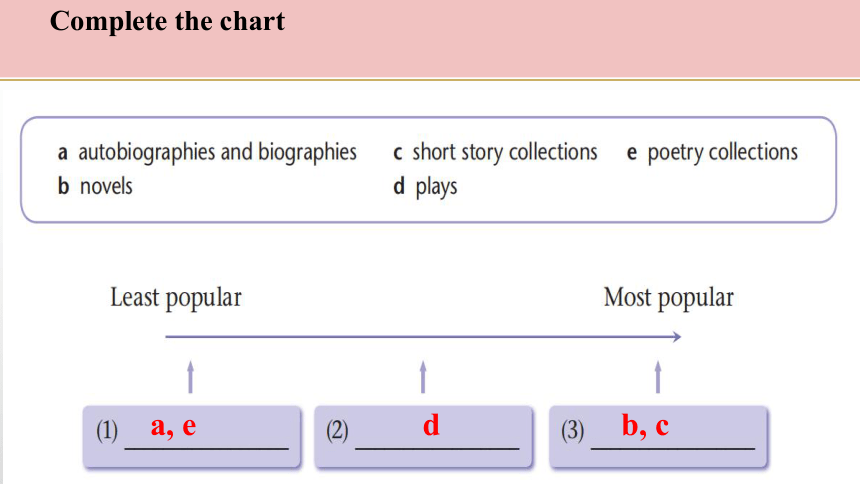
Task: Click the arrowhead of the popularity line
Action: point(677,337)
